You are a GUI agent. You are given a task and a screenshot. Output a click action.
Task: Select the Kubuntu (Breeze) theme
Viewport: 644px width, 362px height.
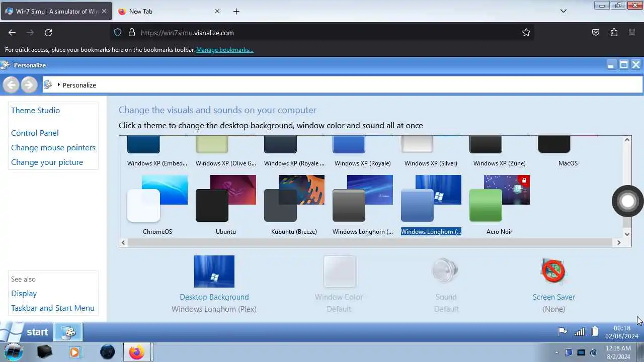click(294, 205)
